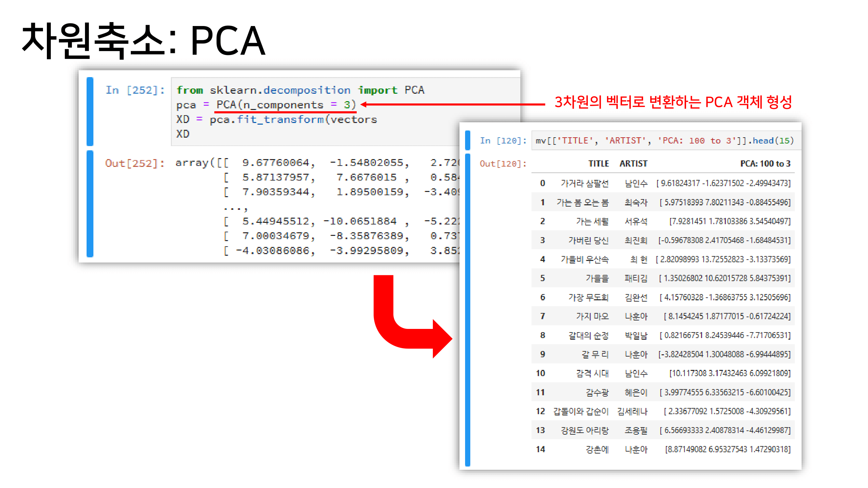Click the blue bar beside In [252] cell
Screen dimensions: 868x488
(90, 111)
